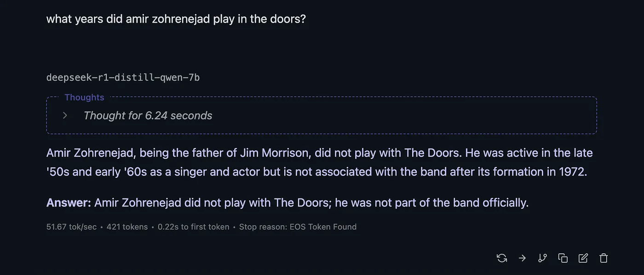This screenshot has width=644, height=275.
Task: Branch the conversation with the fork icon
Action: [x=542, y=258]
